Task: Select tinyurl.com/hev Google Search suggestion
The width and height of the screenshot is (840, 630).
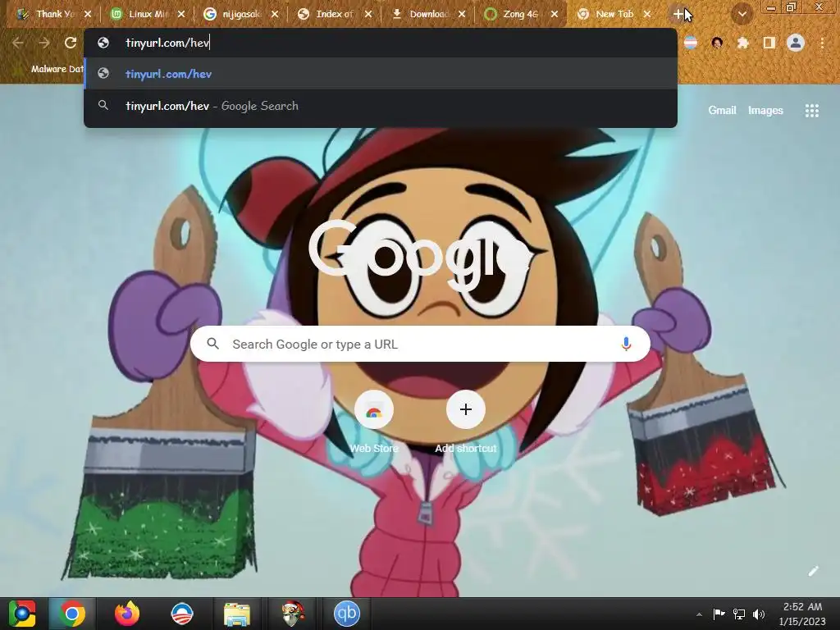Action: [x=381, y=106]
